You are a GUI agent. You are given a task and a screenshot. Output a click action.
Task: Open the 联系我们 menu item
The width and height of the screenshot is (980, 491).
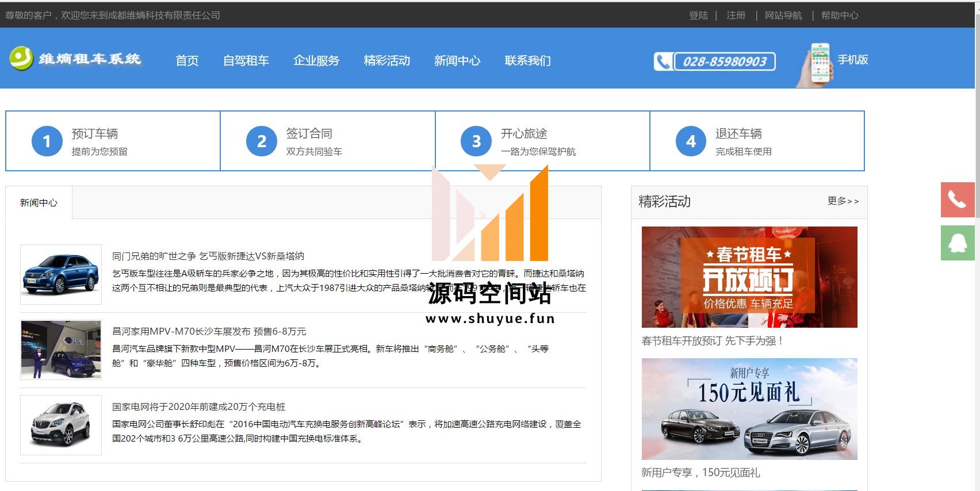point(528,60)
